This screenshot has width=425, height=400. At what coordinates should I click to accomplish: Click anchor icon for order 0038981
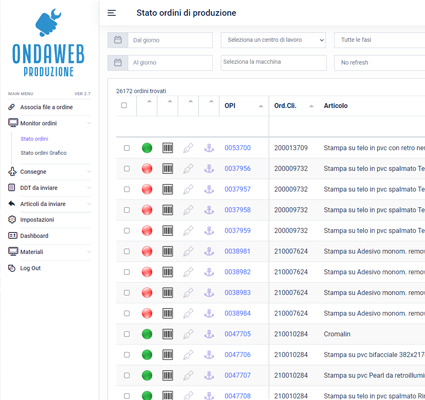coord(209,251)
